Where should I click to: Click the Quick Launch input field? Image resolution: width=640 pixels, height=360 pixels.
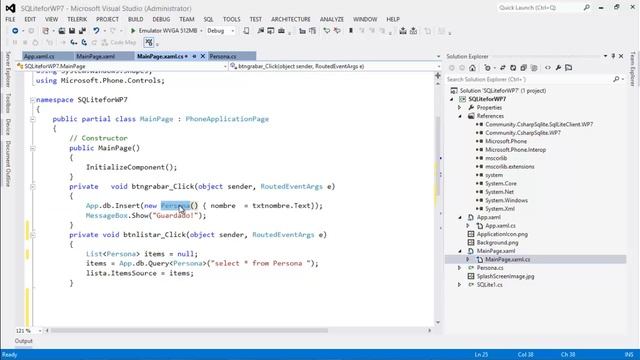540,8
